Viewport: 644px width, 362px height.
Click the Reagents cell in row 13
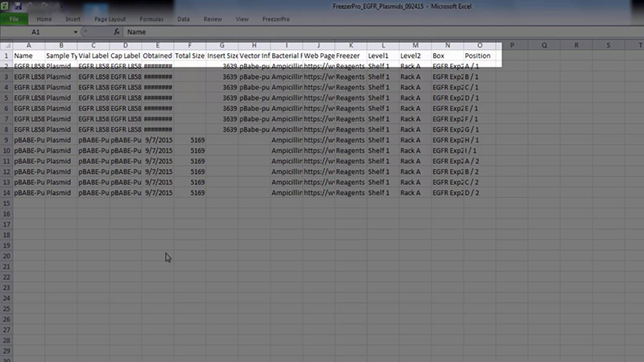(351, 183)
